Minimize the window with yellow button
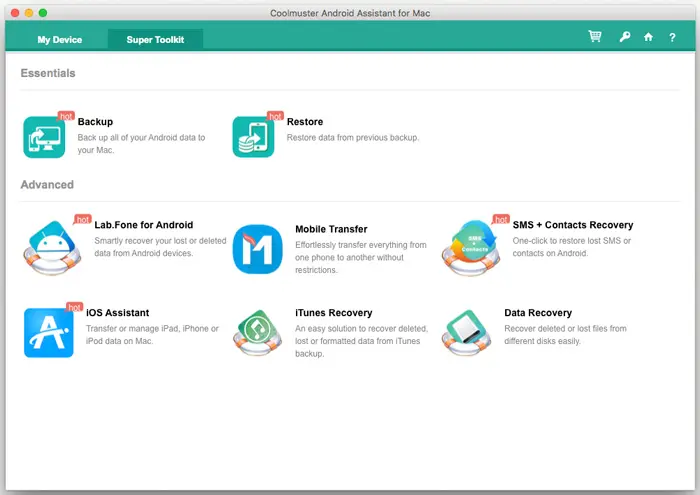Screen dimensions: 700x495 pyautogui.click(x=29, y=13)
